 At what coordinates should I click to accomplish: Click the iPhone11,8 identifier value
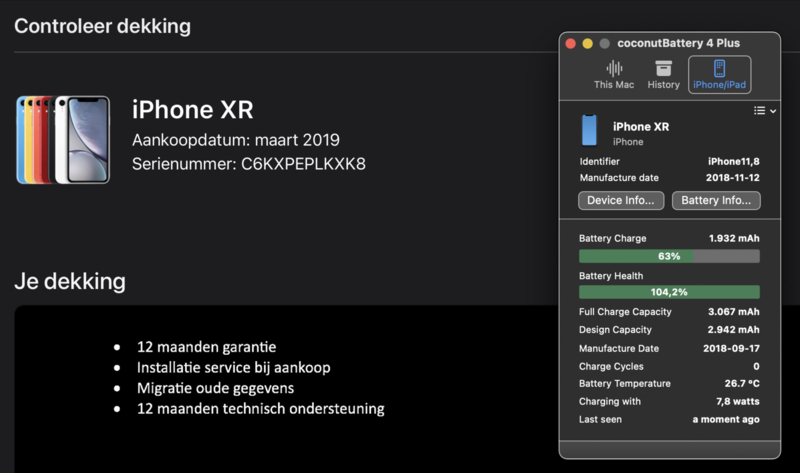pos(734,162)
